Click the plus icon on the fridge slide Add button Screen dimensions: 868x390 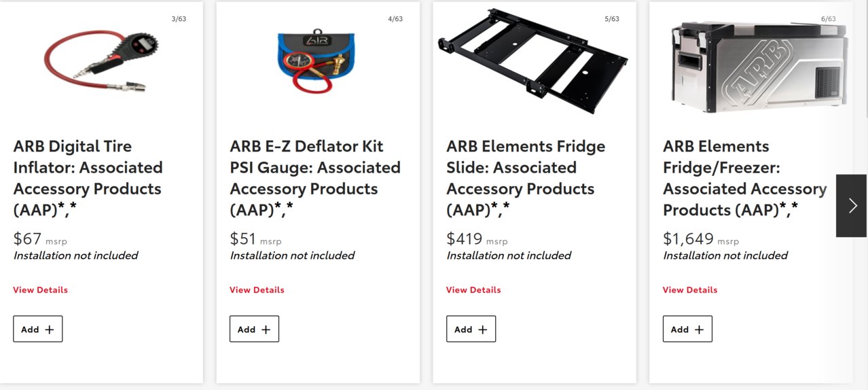pyautogui.click(x=483, y=330)
